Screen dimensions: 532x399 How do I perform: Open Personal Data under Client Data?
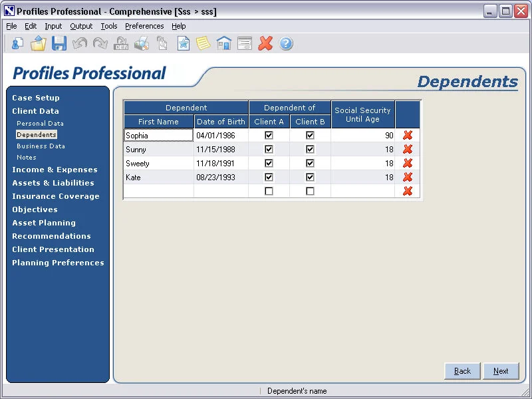(40, 124)
